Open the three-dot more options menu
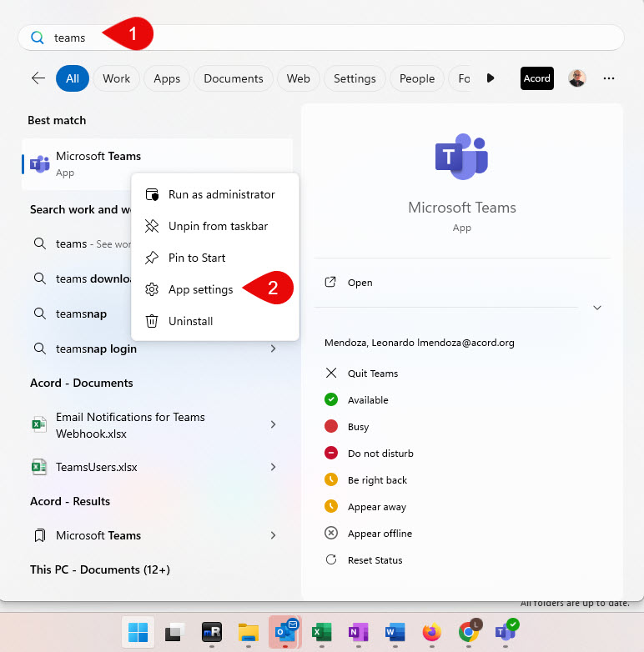Image resolution: width=644 pixels, height=652 pixels. coord(609,78)
